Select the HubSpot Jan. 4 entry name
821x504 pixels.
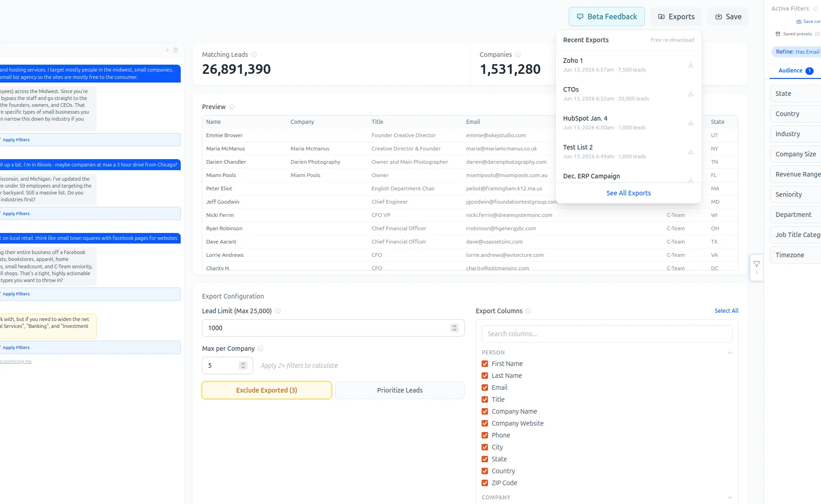tap(585, 118)
